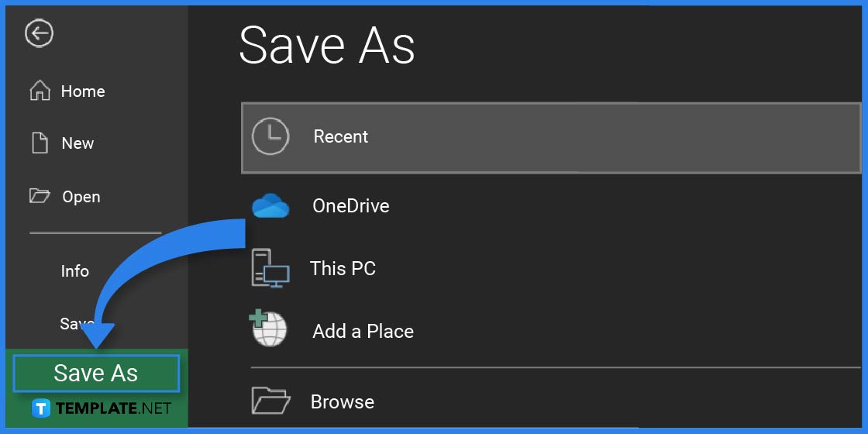Click the OneDrive cloud icon
This screenshot has height=434, width=868.
[x=270, y=206]
